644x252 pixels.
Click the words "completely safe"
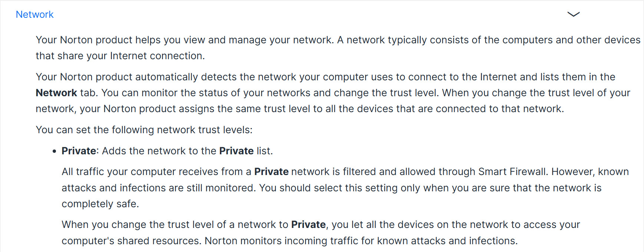click(100, 204)
